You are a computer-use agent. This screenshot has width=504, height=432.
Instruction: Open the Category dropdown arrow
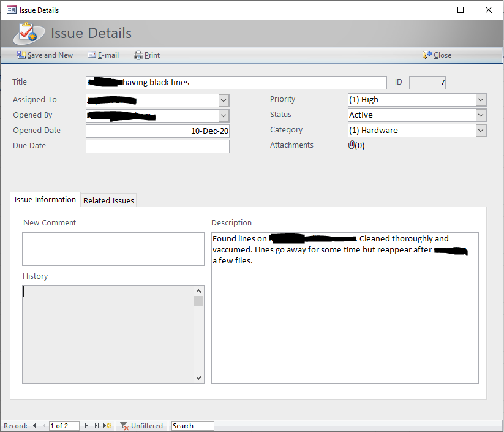(x=481, y=131)
